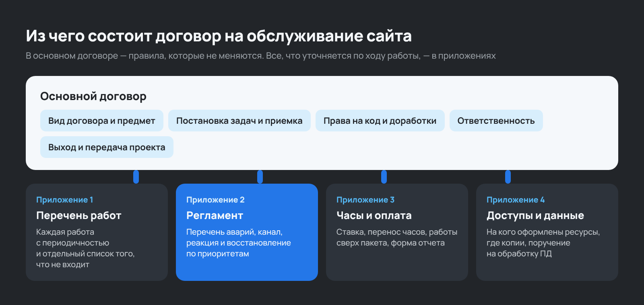Viewport: 644px width, 305px height.
Task: Click the title 'Из чего состоит договор на обслуживание сайта'
Action: tap(219, 36)
